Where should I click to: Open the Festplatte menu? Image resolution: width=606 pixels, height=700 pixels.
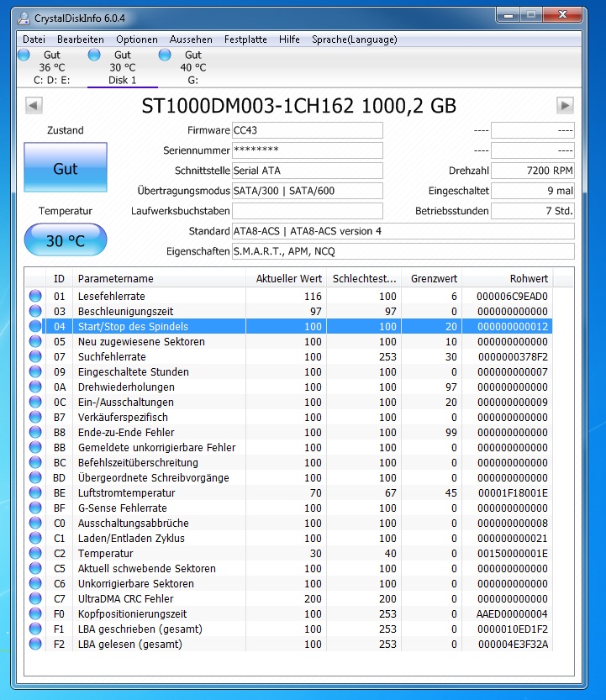[245, 39]
